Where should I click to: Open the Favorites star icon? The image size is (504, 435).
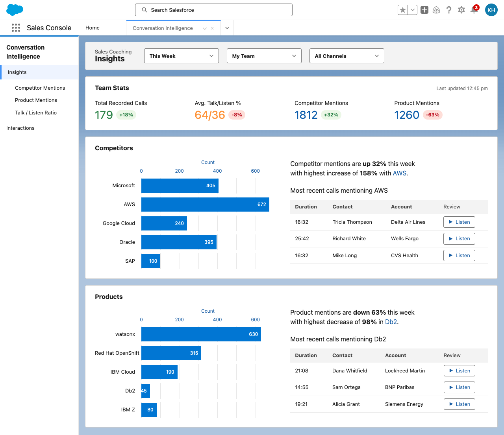[403, 10]
